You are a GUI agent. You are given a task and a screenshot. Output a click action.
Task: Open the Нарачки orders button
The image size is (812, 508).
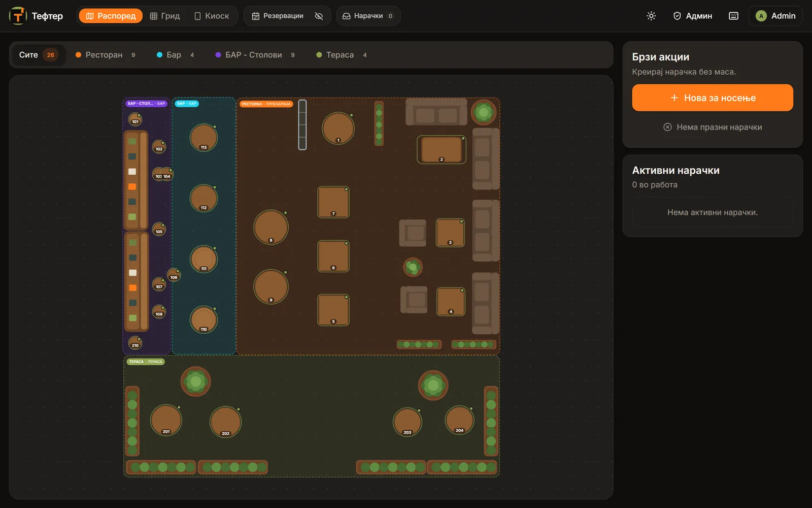click(368, 16)
